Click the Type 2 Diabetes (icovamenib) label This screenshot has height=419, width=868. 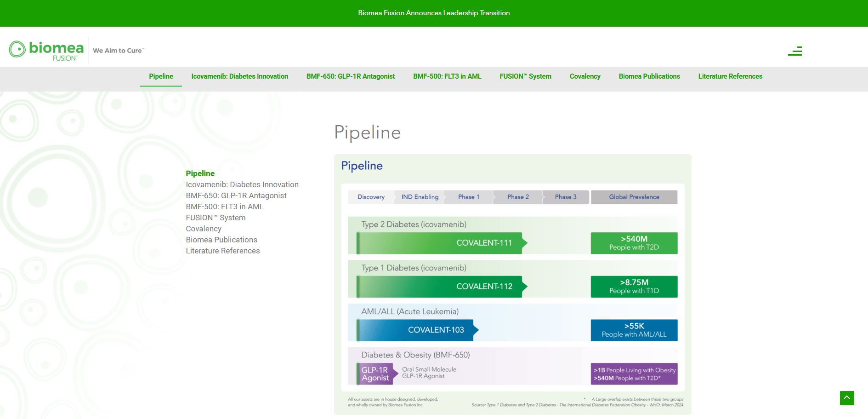click(414, 224)
